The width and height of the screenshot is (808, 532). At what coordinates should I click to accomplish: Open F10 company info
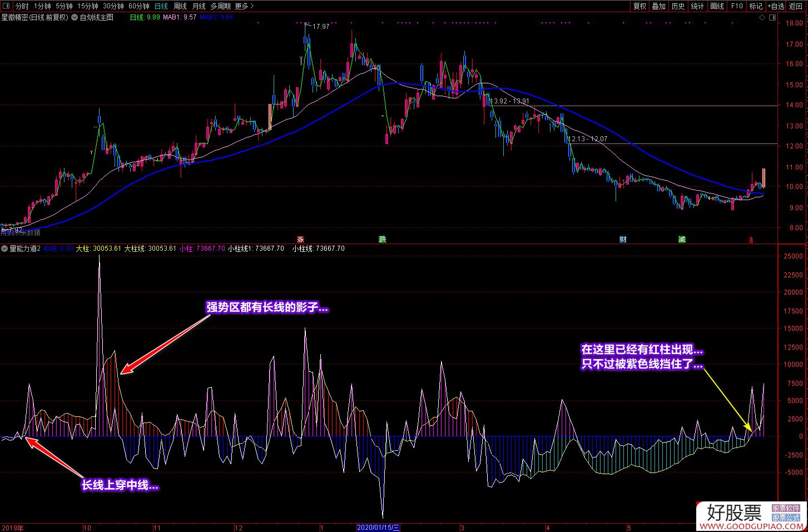(x=737, y=6)
